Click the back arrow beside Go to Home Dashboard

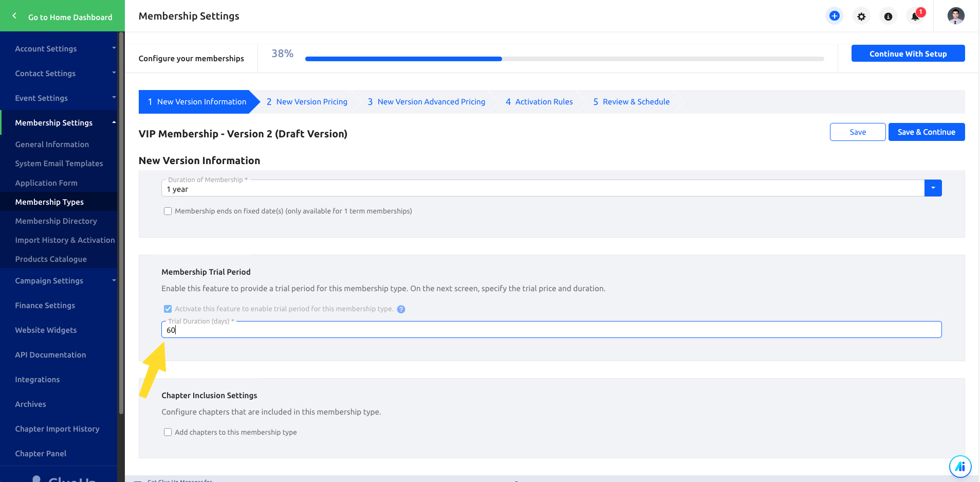tap(14, 16)
